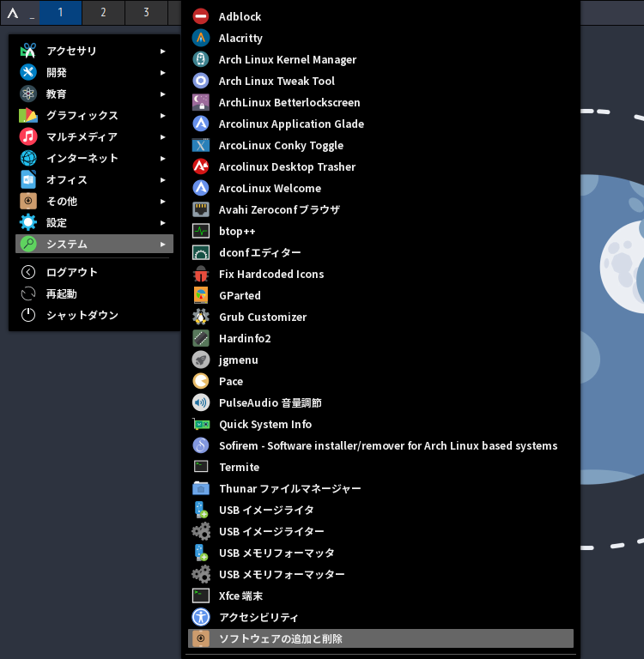
Task: Expand the その他 submenu arrow
Action: pyautogui.click(x=163, y=201)
